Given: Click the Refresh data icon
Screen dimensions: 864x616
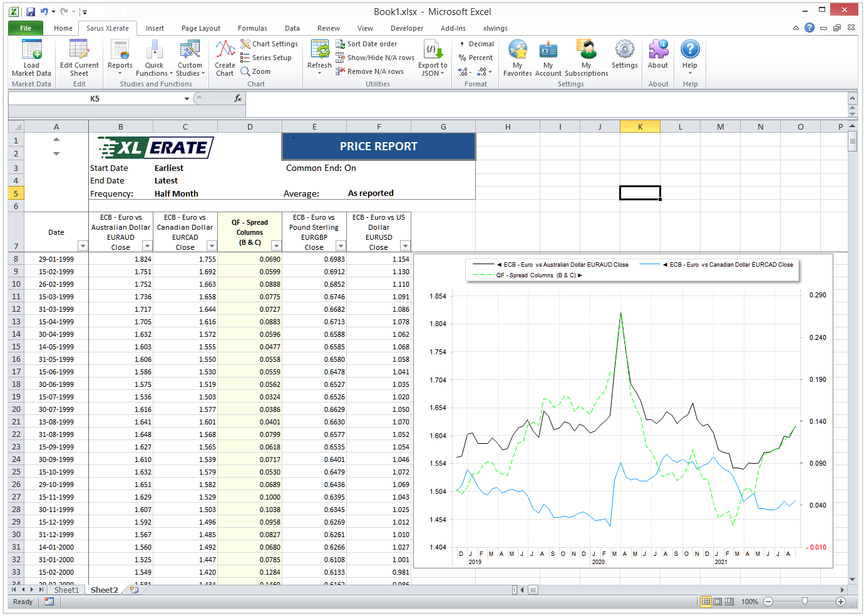Looking at the screenshot, I should [x=319, y=50].
